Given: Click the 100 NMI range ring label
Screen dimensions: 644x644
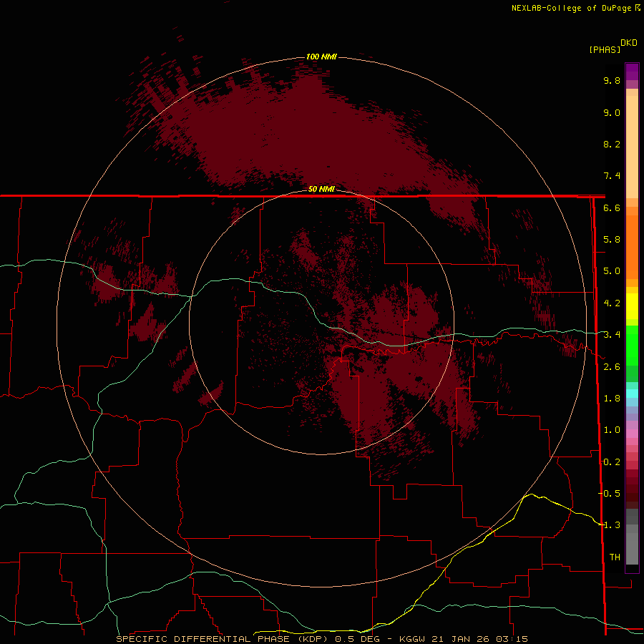Looking at the screenshot, I should coord(321,57).
